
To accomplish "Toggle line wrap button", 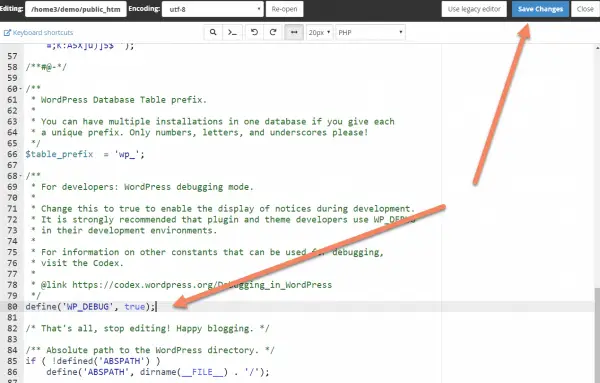I will [x=294, y=33].
